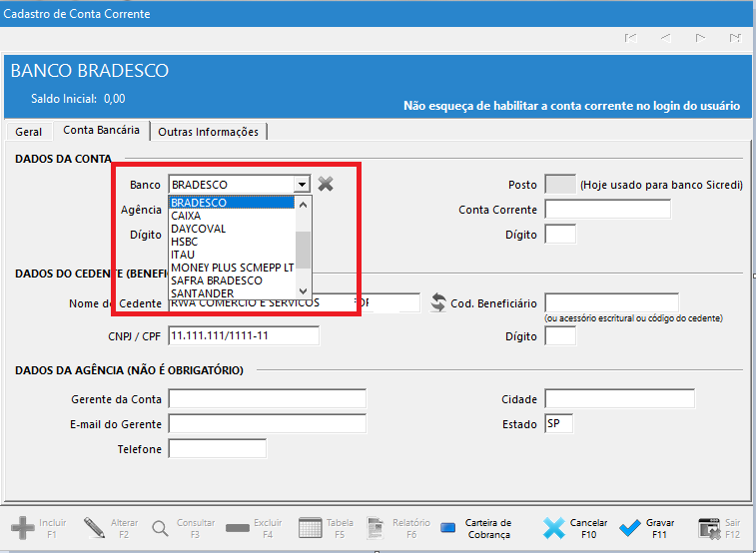Click the Sair F12 exit icon

point(709,528)
